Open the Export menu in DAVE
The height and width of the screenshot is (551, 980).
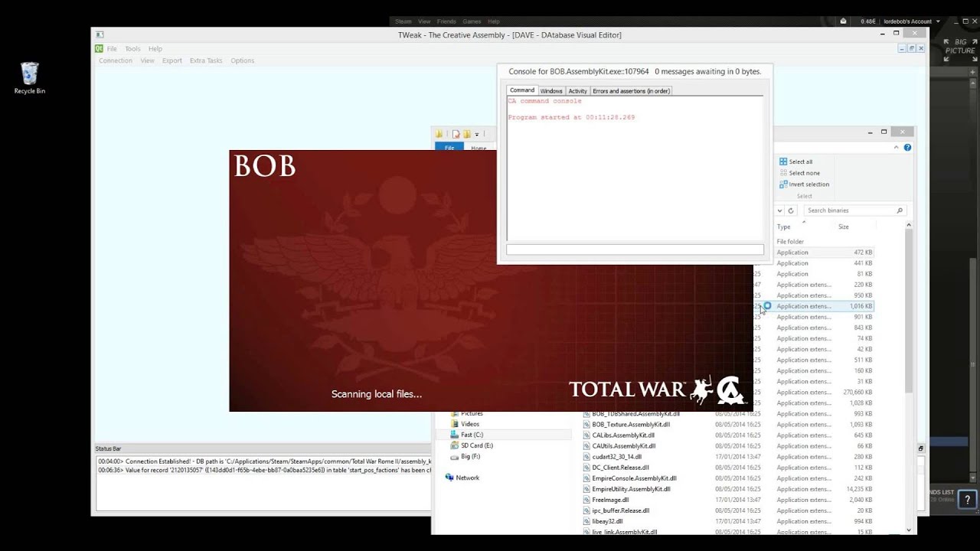(x=172, y=60)
